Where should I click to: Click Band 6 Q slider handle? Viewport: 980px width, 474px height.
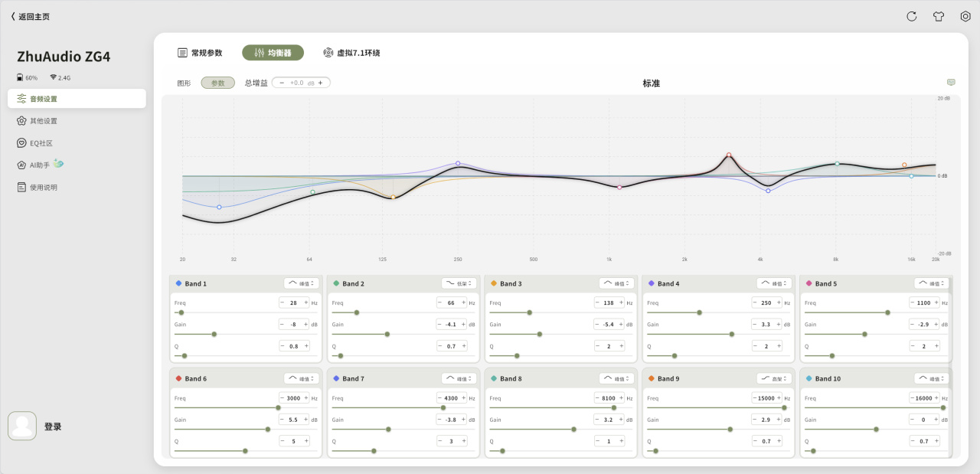[x=245, y=451]
